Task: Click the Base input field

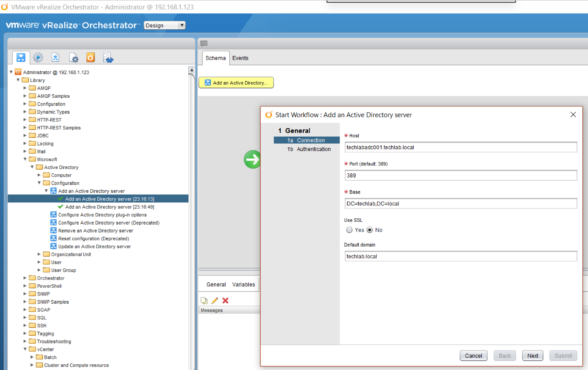Action: 461,204
